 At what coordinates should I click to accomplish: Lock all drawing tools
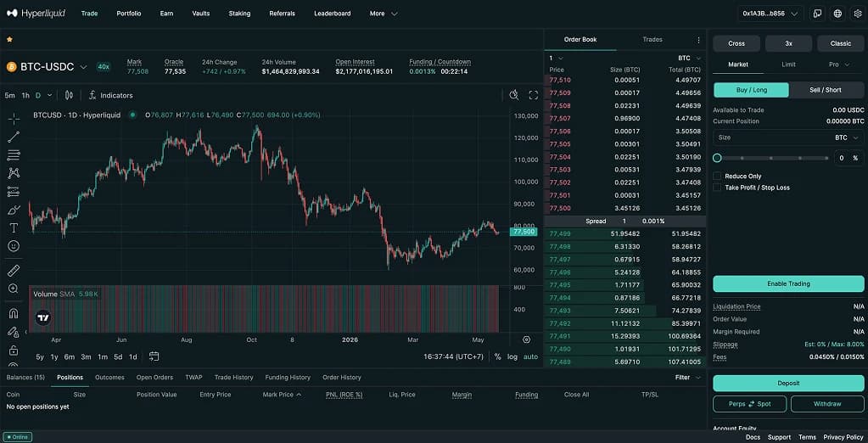click(14, 350)
